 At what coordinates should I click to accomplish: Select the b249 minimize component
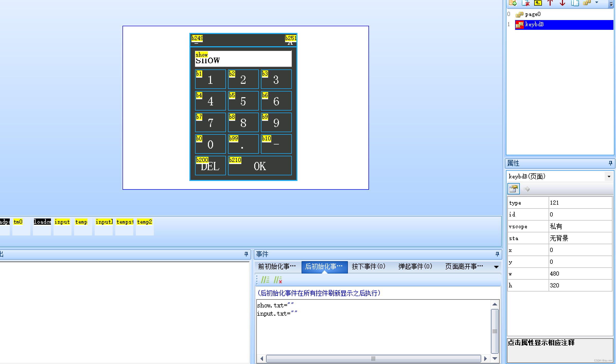point(197,40)
